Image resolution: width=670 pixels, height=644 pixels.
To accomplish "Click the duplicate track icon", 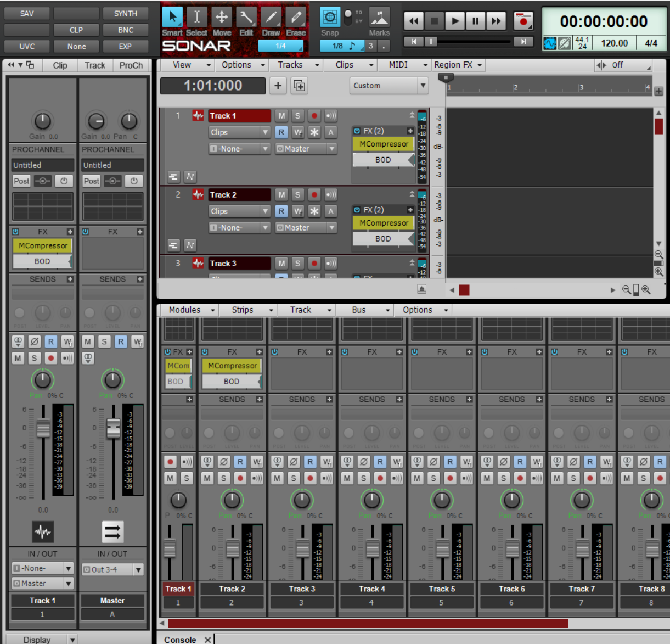I will 300,86.
